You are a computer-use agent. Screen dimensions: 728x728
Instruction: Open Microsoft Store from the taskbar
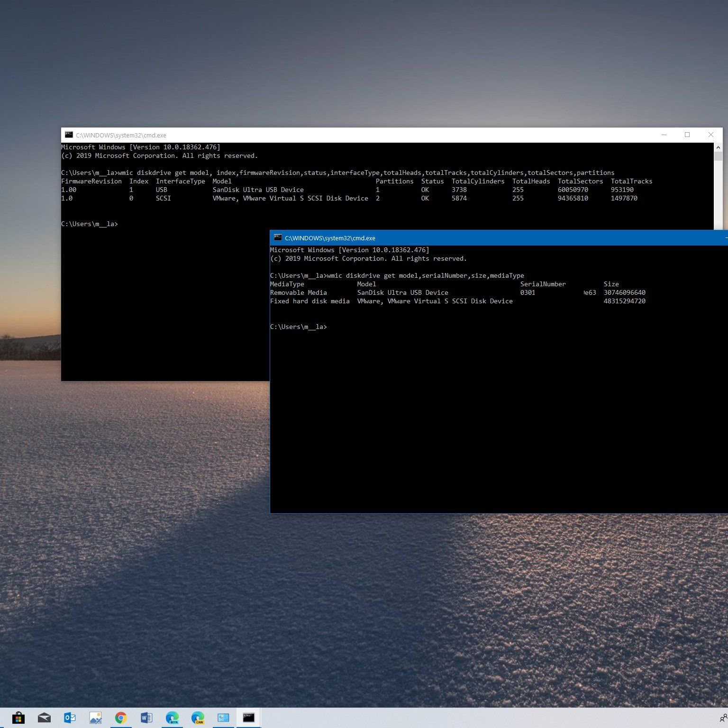pyautogui.click(x=18, y=718)
